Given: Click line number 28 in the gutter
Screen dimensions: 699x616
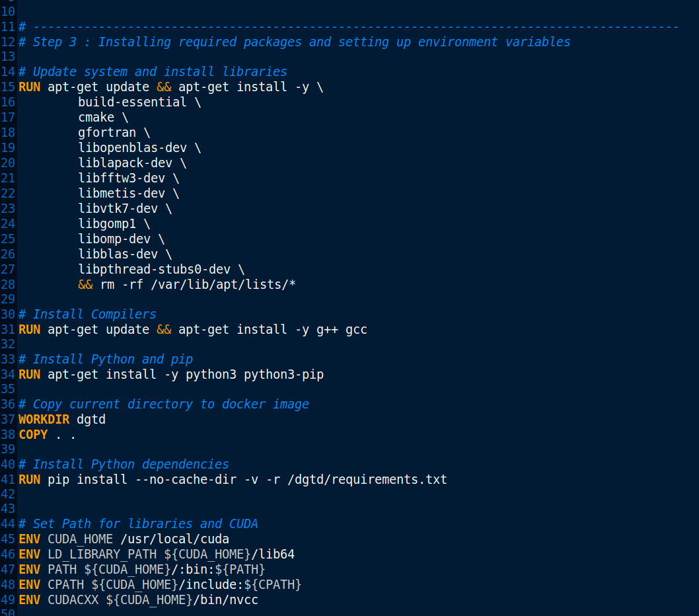Looking at the screenshot, I should [8, 284].
